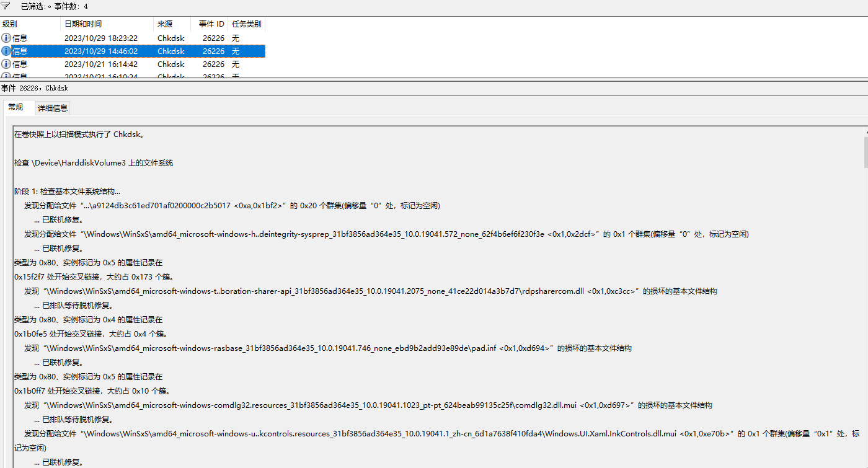Click scrollbar up arrow in event details

[864, 131]
